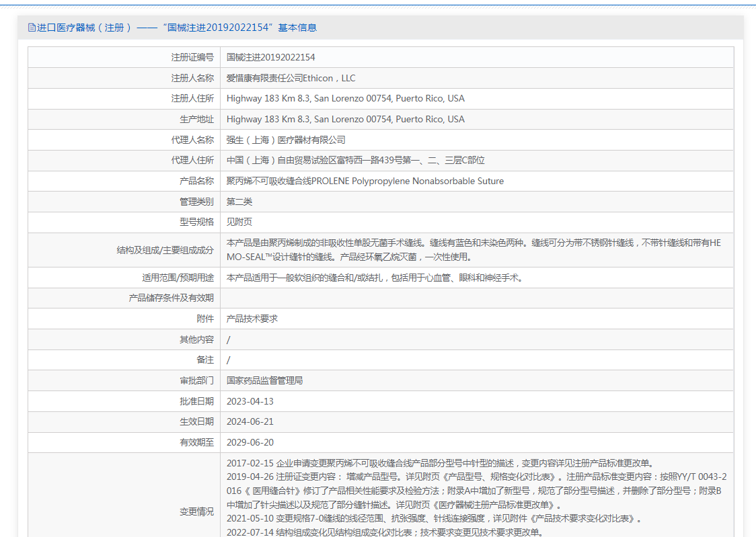The width and height of the screenshot is (756, 537).
Task: Click the 注册人住所 label cell
Action: (x=124, y=99)
